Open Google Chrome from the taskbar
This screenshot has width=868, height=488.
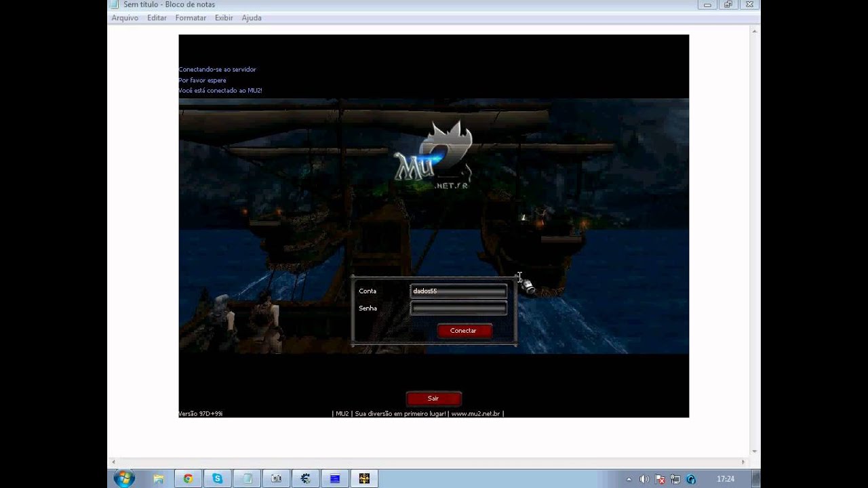tap(188, 479)
